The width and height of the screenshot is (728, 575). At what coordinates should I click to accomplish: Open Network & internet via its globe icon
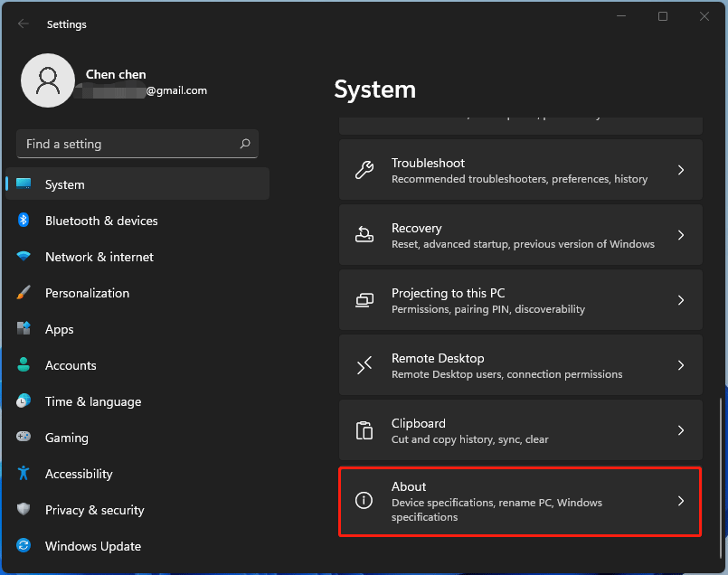pos(25,257)
